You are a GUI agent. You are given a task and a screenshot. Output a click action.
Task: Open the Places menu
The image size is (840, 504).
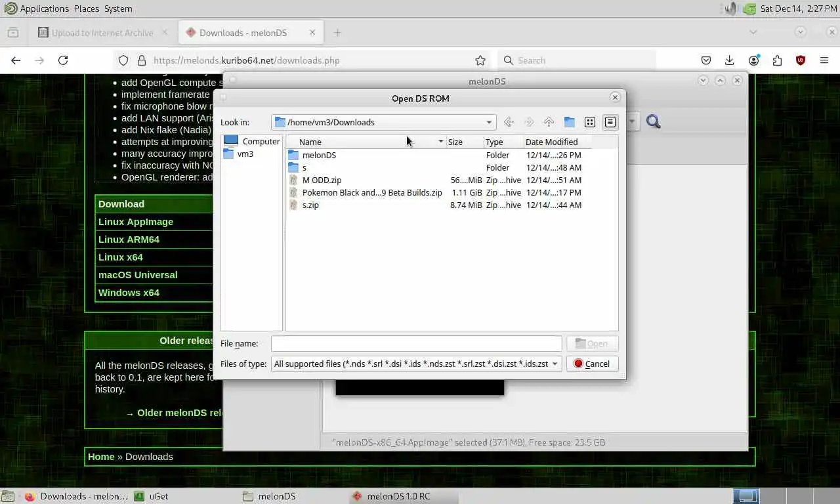pos(87,9)
